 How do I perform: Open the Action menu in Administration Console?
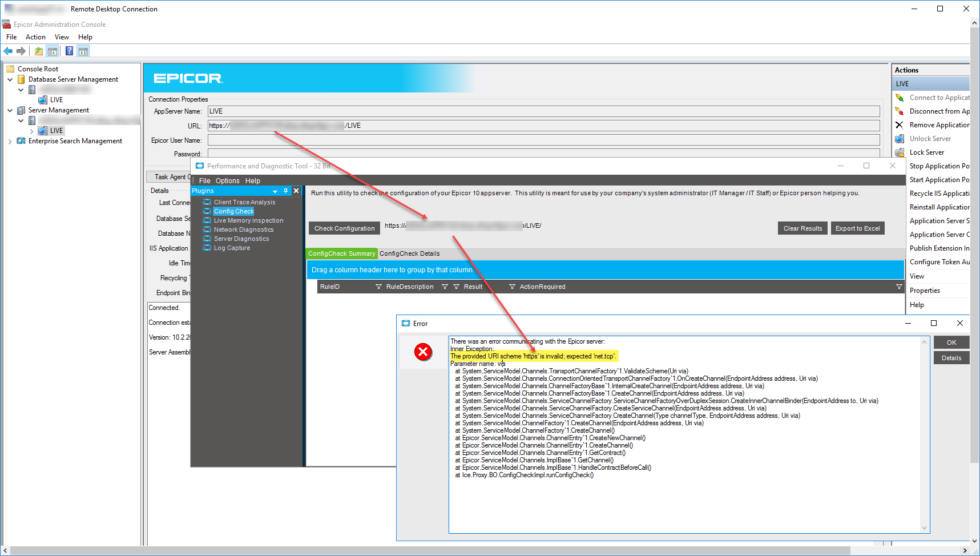coord(35,37)
